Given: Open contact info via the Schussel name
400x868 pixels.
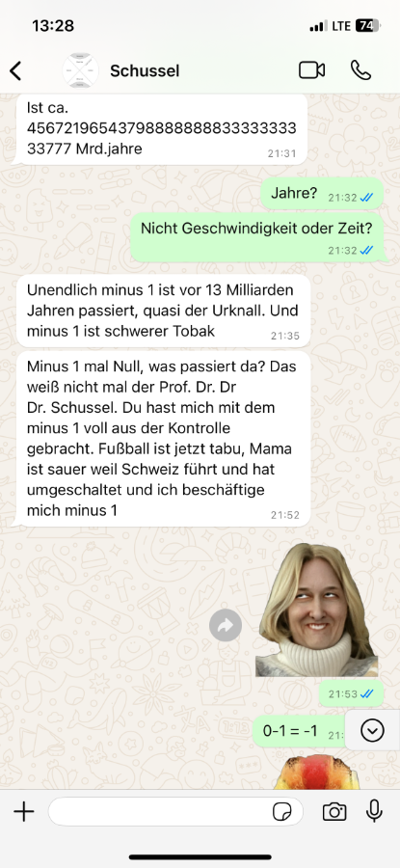Looking at the screenshot, I should coord(145,70).
